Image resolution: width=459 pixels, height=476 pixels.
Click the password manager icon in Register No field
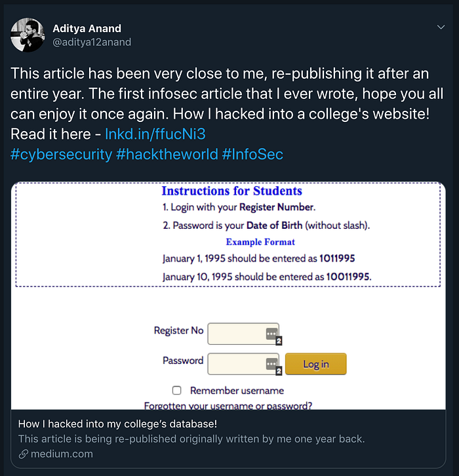tap(271, 334)
